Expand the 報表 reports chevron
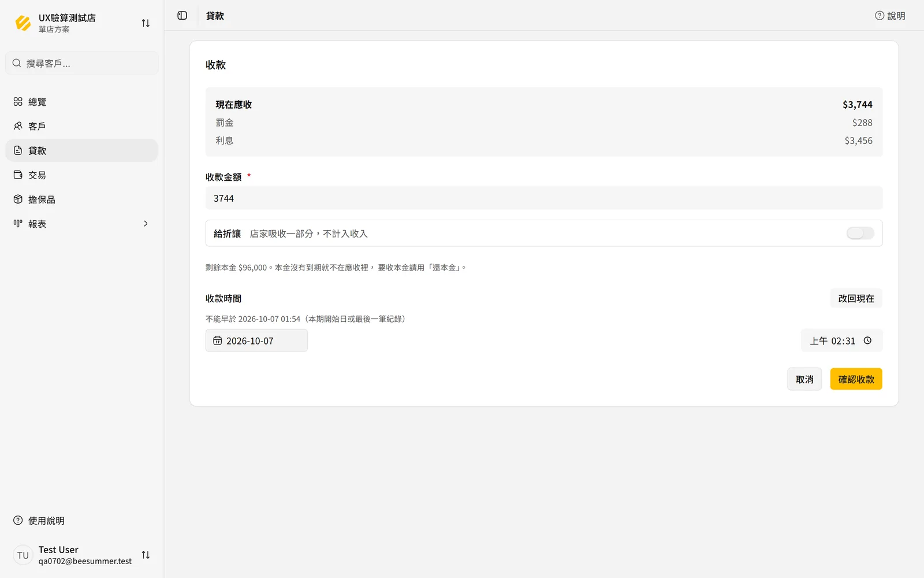Image resolution: width=924 pixels, height=578 pixels. tap(146, 224)
